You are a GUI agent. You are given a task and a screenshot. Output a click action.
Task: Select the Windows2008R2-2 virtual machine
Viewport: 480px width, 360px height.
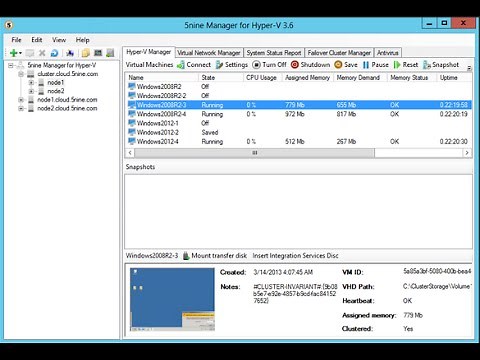click(299, 96)
